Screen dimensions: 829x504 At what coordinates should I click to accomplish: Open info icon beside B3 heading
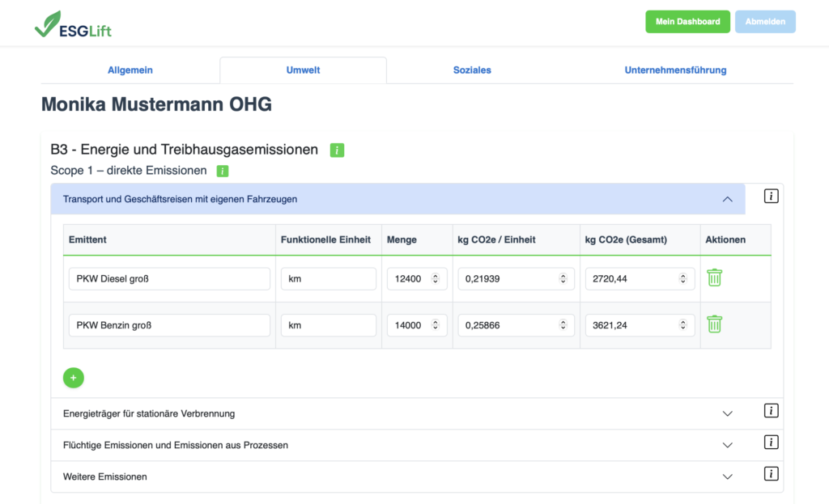tap(337, 150)
